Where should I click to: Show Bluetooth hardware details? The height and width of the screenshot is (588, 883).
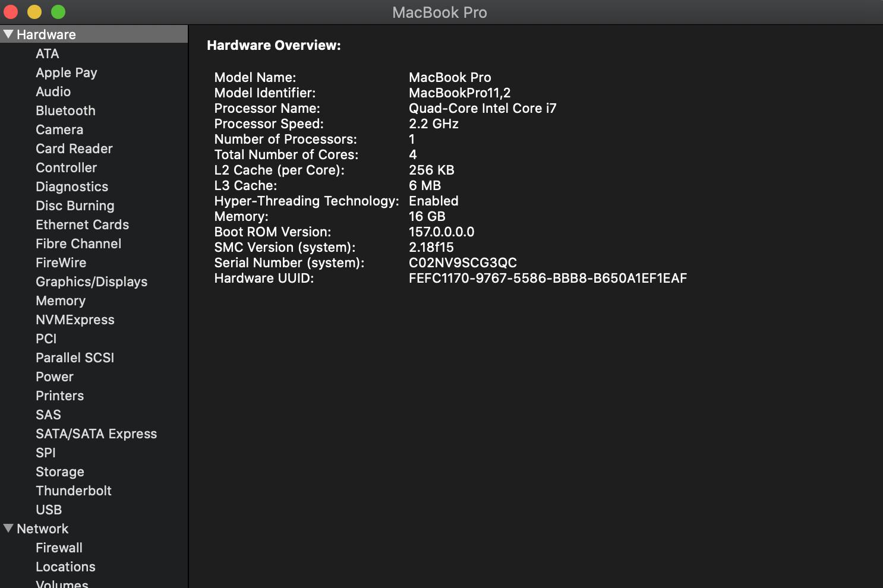tap(65, 110)
